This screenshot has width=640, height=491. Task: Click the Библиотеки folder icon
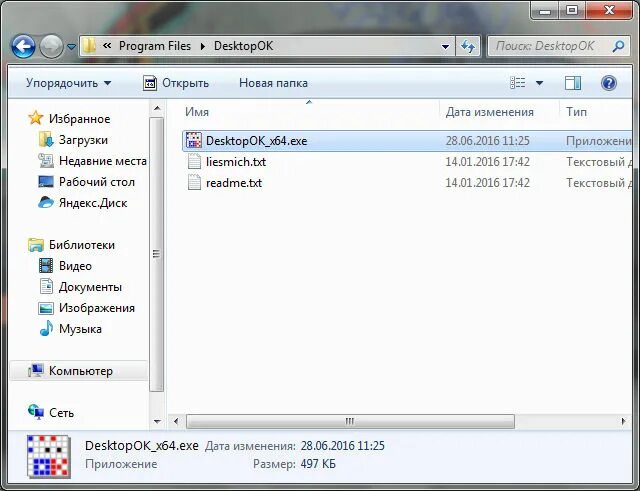pos(36,244)
